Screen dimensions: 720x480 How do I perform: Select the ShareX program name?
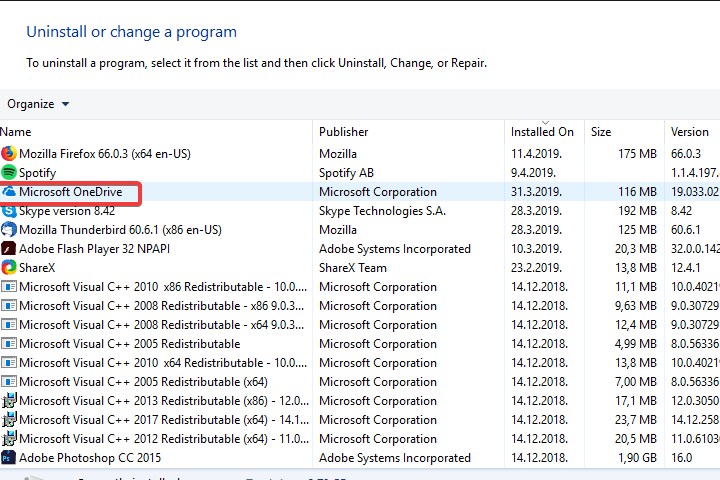point(37,267)
